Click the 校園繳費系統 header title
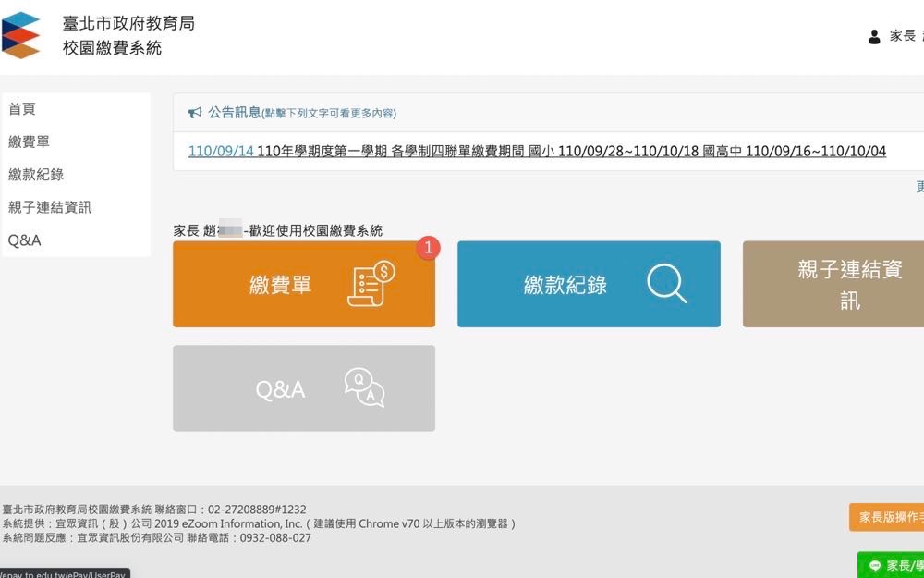 pos(112,47)
